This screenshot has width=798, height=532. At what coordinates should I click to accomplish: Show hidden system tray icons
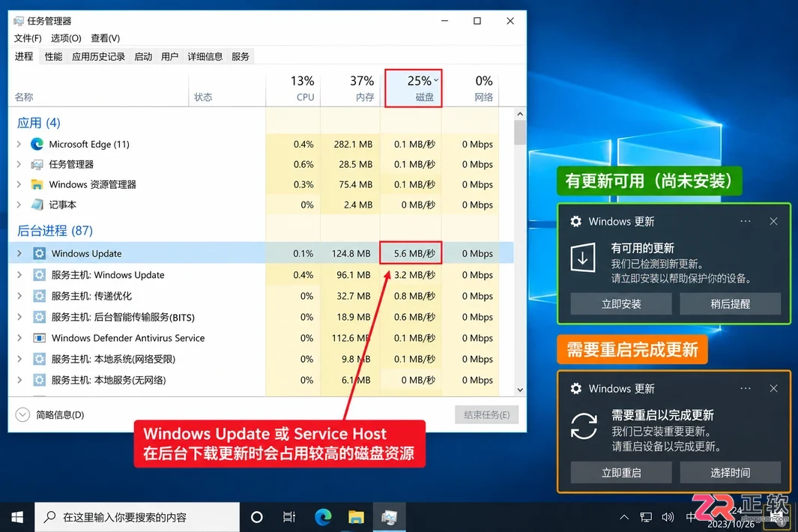[624, 517]
